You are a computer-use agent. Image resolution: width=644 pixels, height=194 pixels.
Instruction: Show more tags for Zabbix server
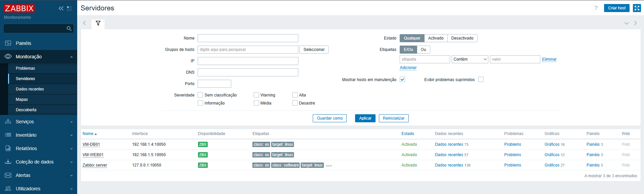[x=329, y=166]
